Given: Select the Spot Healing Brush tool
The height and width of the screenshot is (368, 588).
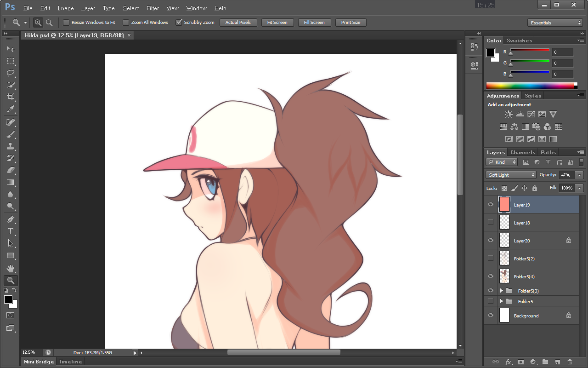Looking at the screenshot, I should (x=10, y=122).
